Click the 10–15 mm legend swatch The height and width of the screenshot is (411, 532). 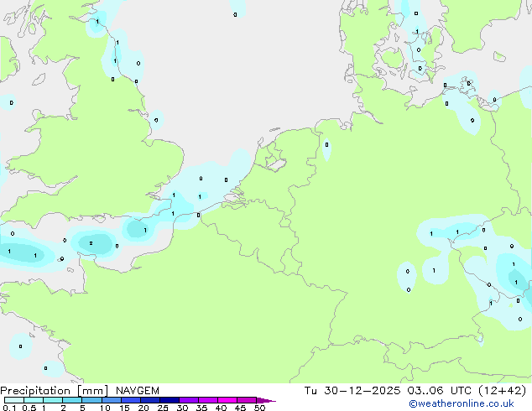click(111, 400)
